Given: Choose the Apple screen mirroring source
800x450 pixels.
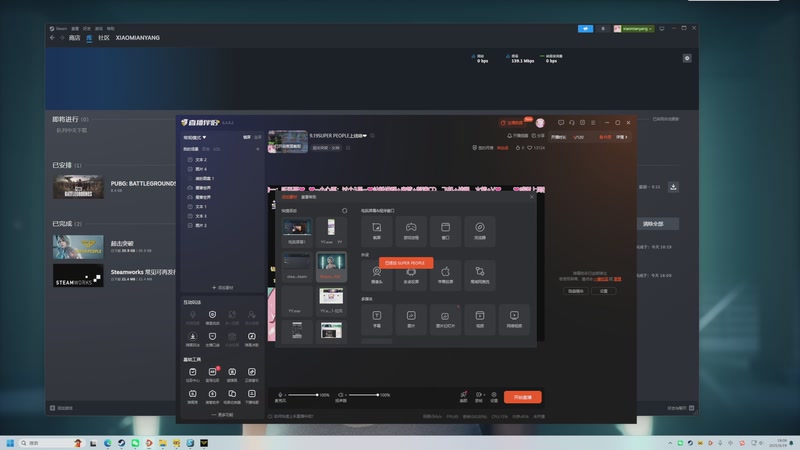Looking at the screenshot, I should [445, 276].
